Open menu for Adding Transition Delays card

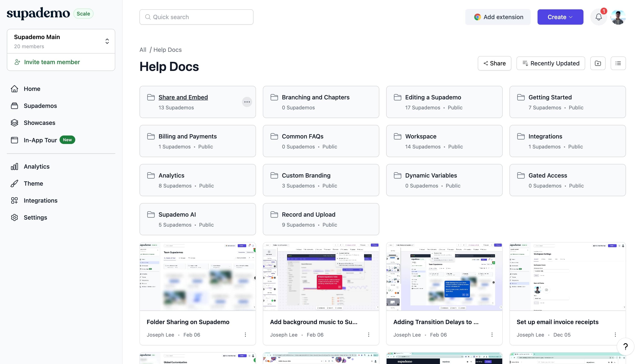(492, 335)
